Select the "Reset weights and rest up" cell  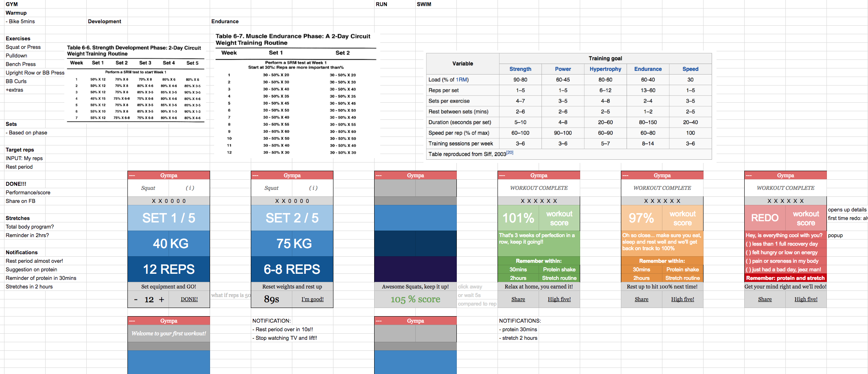point(292,286)
